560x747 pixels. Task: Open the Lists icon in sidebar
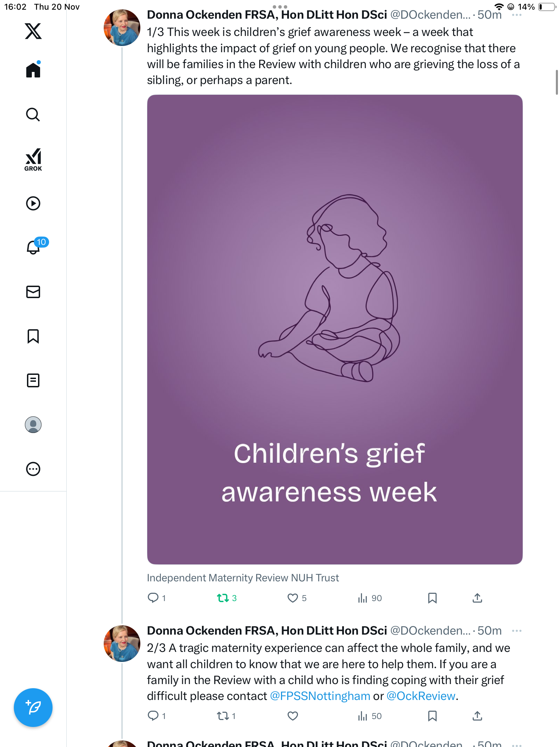coord(33,380)
